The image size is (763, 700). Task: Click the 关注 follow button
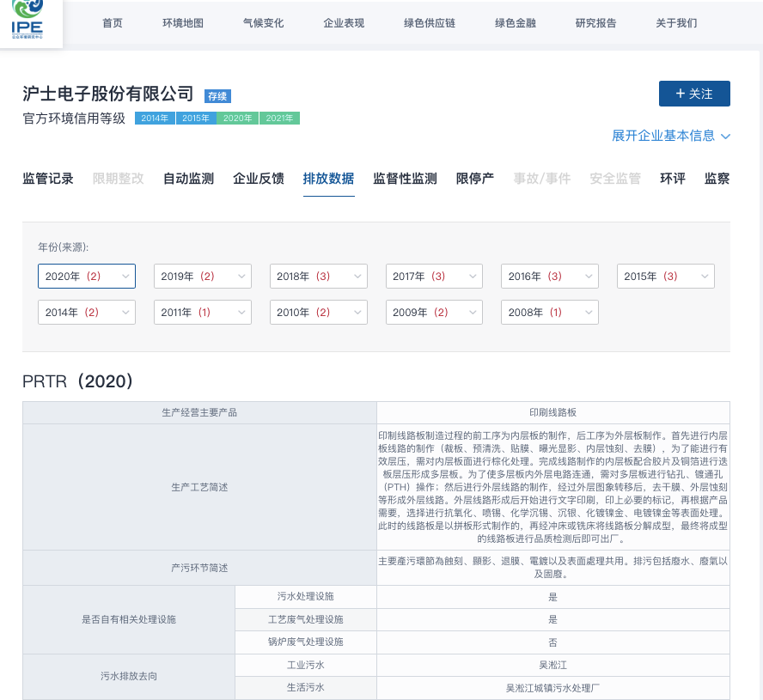click(694, 94)
